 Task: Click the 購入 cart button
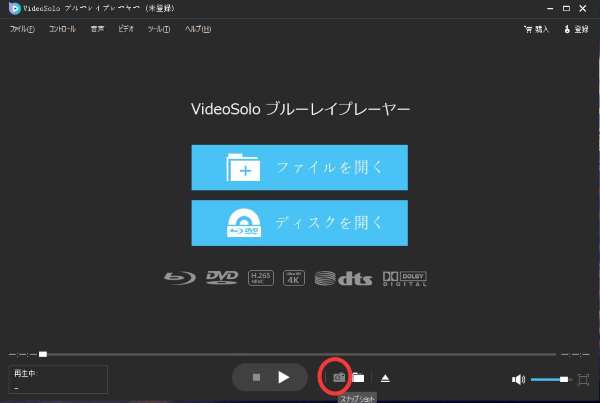[x=536, y=29]
